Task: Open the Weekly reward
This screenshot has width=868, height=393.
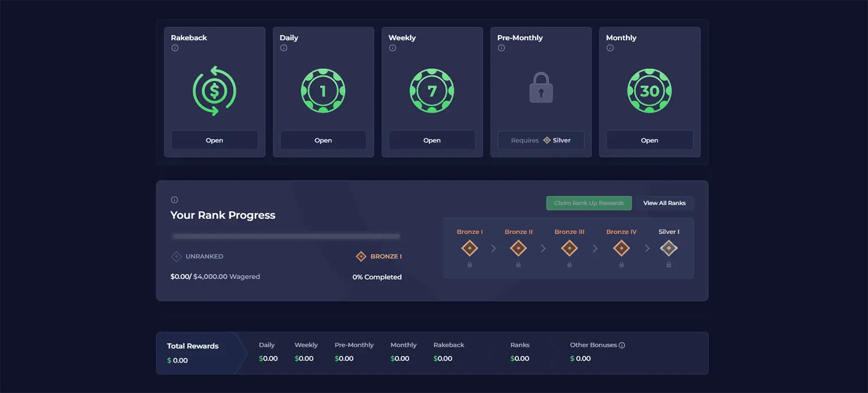Action: pyautogui.click(x=432, y=140)
